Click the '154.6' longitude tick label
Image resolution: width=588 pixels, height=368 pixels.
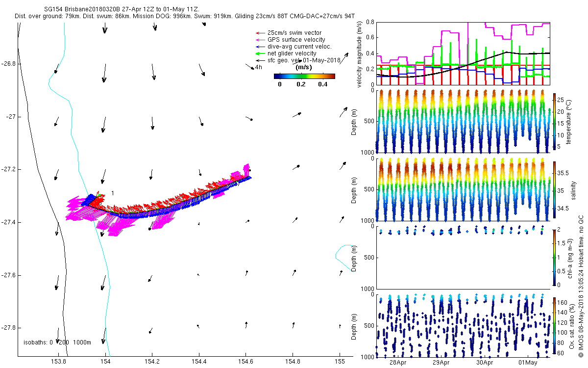[246, 362]
